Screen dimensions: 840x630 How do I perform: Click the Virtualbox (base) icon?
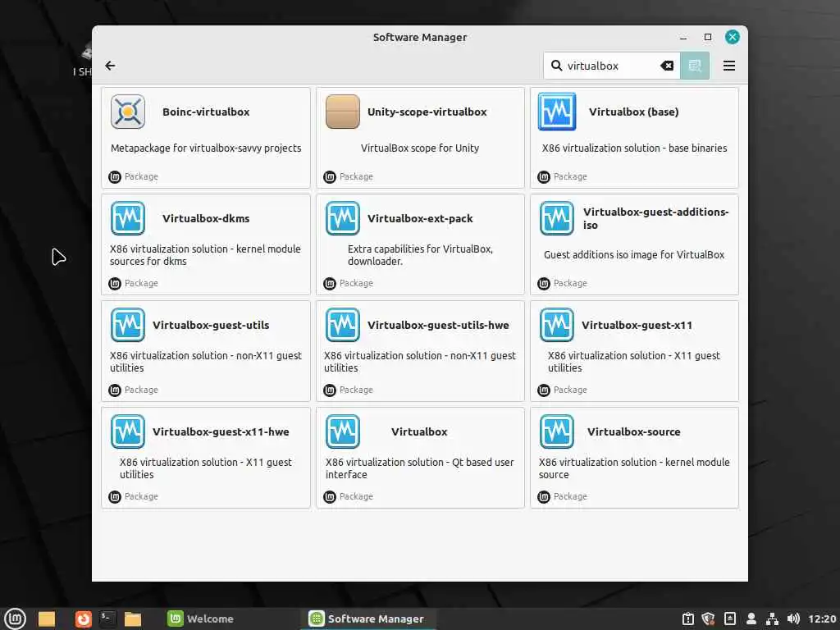pyautogui.click(x=557, y=112)
